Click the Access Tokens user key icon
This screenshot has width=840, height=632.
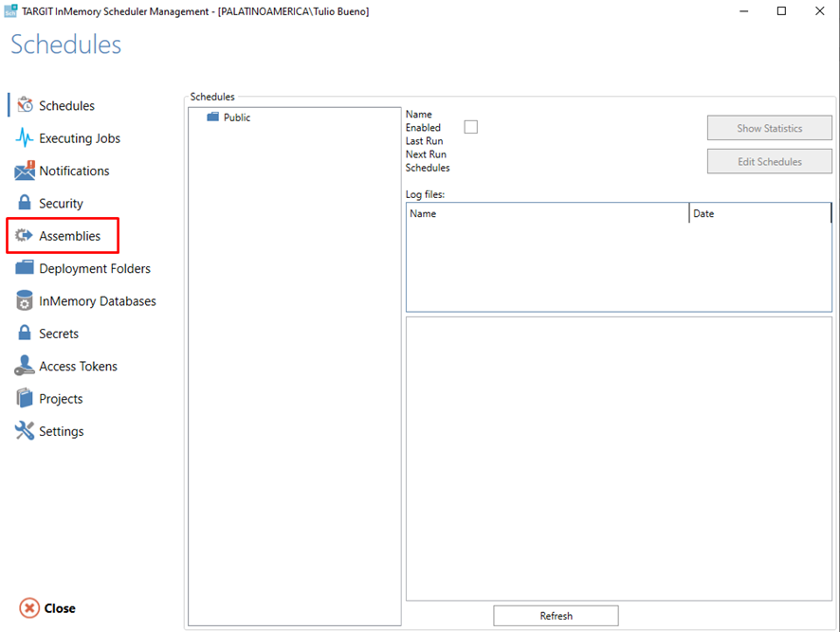(x=24, y=366)
